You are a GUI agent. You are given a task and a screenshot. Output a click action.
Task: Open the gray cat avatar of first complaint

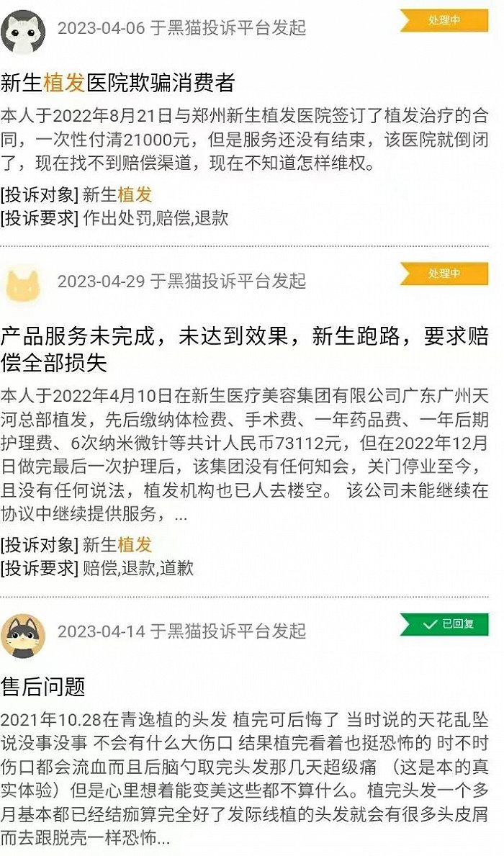point(23,32)
